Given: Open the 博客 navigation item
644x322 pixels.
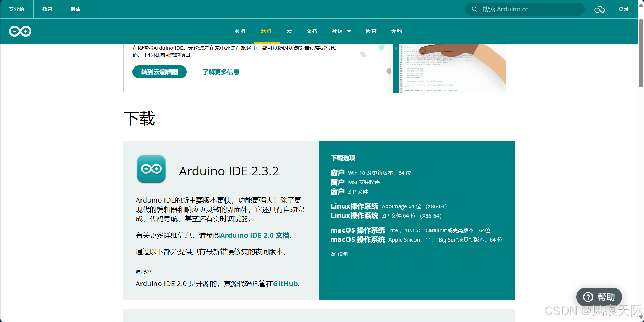Looking at the screenshot, I should point(371,31).
